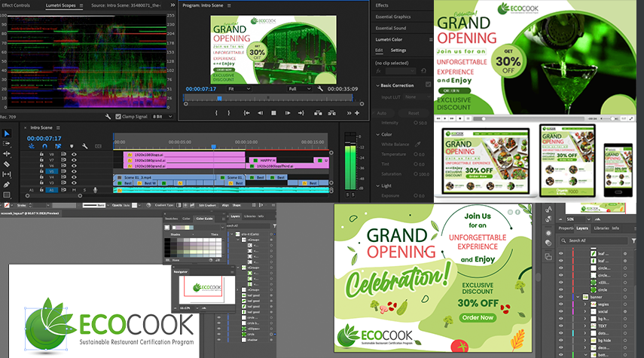The width and height of the screenshot is (644, 358).
Task: Toggle the Clamp Signal checkbox
Action: tap(120, 117)
